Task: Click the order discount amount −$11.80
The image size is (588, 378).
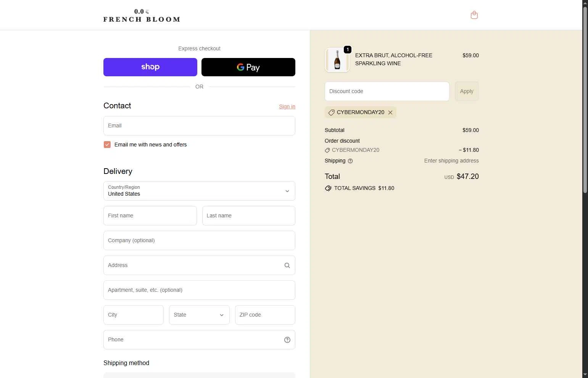Action: [469, 150]
